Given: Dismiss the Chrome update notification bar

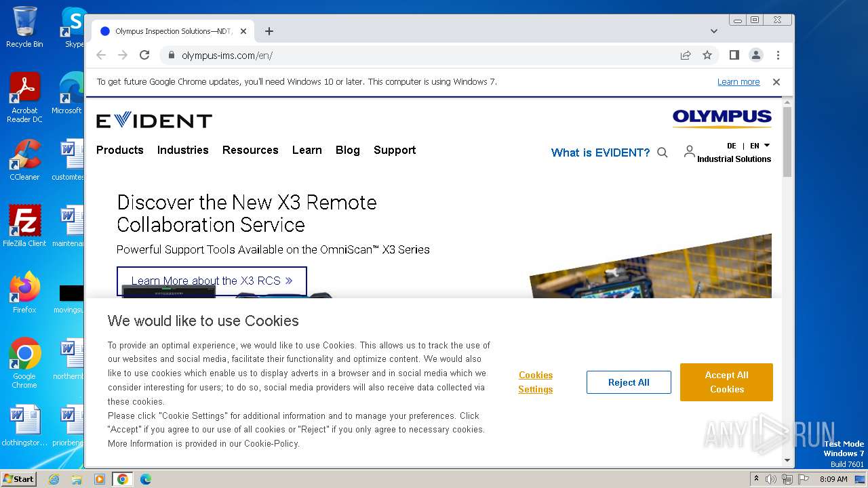Looking at the screenshot, I should [776, 82].
